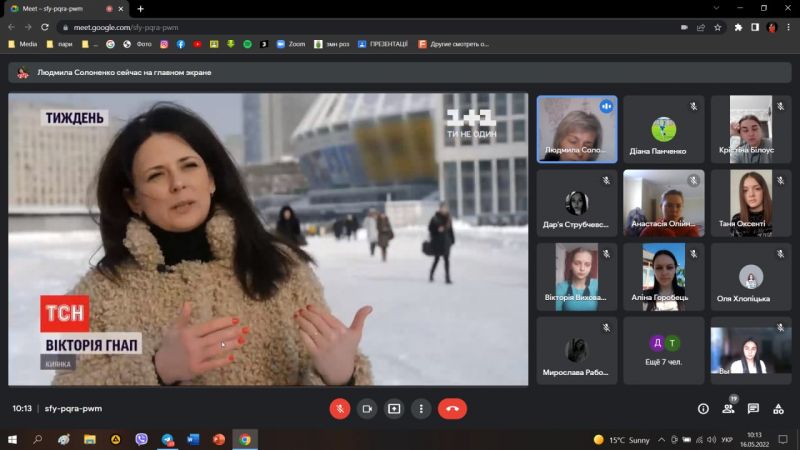Open the Activities shapes icon

(778, 409)
